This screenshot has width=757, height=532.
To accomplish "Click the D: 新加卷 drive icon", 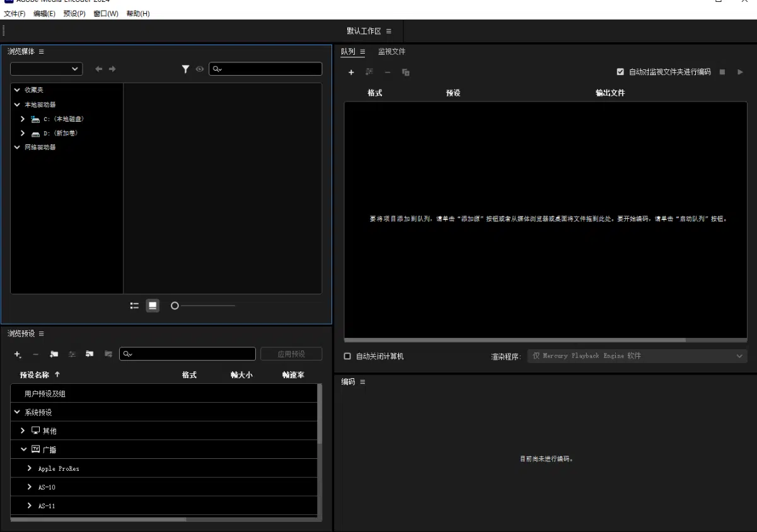I will pos(36,133).
